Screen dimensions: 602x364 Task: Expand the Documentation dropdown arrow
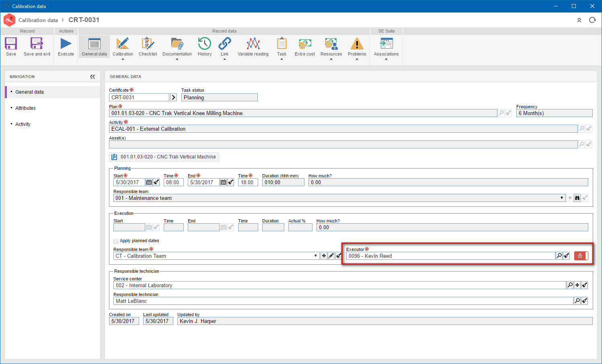coord(177,60)
